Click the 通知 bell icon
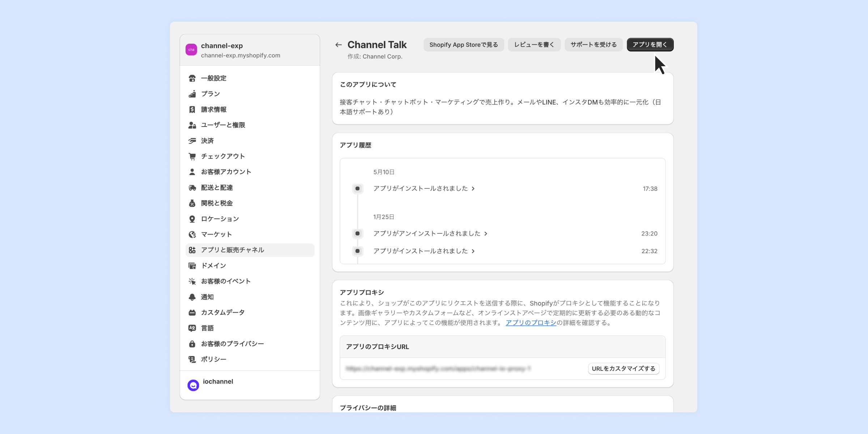The width and height of the screenshot is (868, 434). [x=192, y=297]
